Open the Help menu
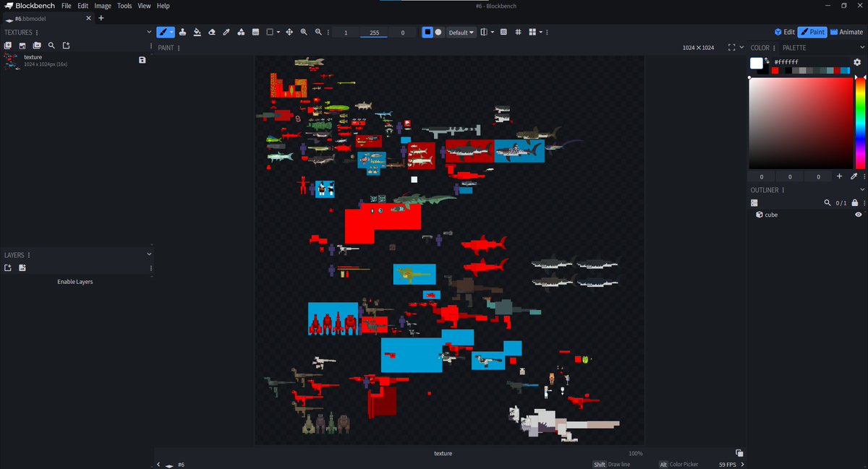This screenshot has width=868, height=469. (163, 6)
